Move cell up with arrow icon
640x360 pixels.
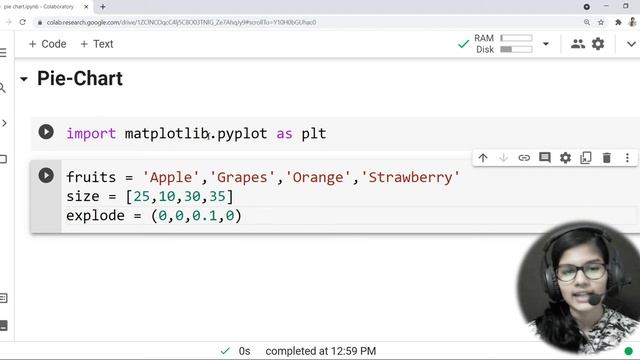click(x=483, y=158)
